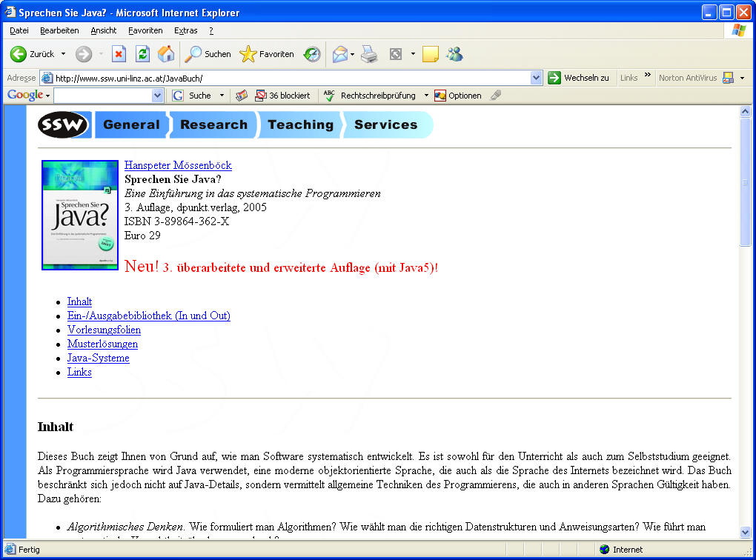Image resolution: width=756 pixels, height=560 pixels.
Task: Open the History (Verlauf) icon
Action: click(x=312, y=54)
